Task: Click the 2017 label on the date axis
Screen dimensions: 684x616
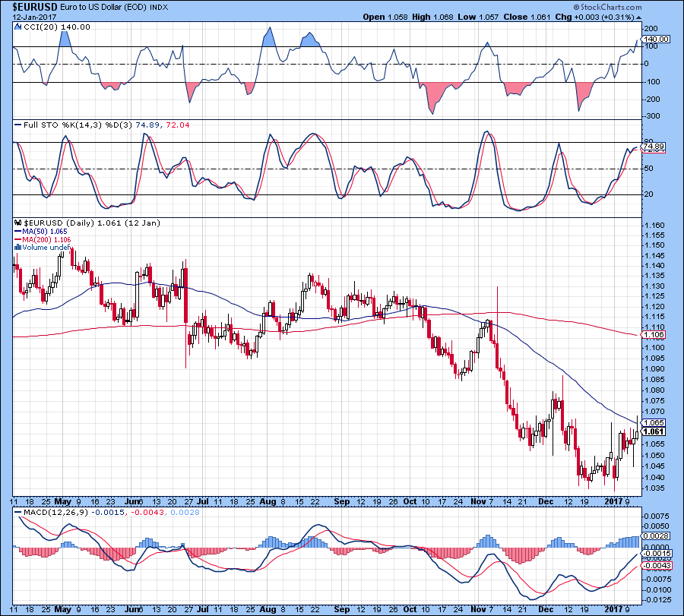Action: click(613, 502)
